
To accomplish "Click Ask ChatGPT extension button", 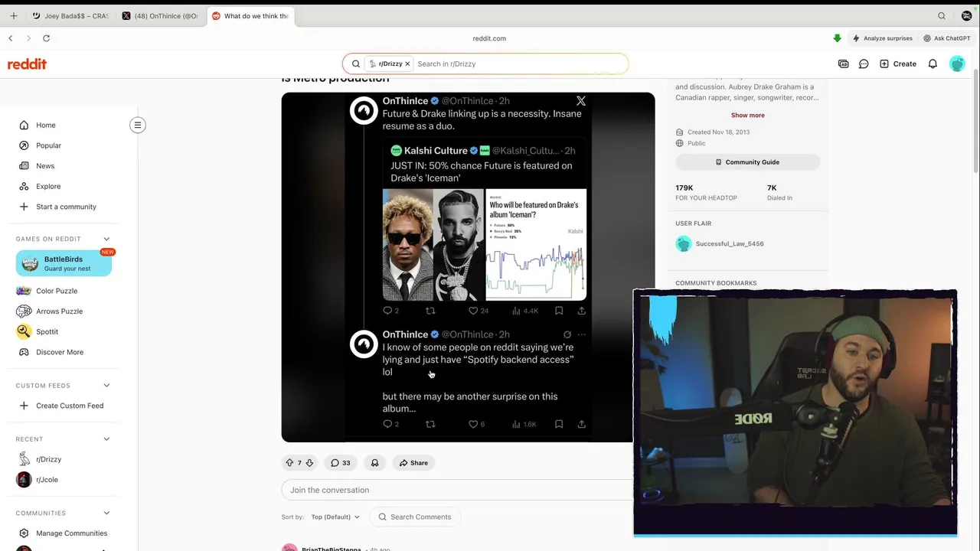I will (947, 38).
